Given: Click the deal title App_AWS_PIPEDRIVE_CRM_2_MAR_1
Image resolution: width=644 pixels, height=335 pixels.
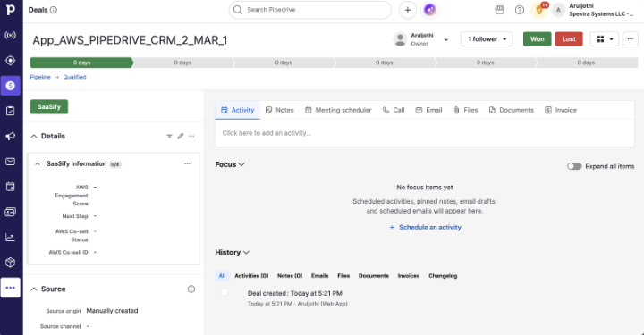Looking at the screenshot, I should pos(130,40).
